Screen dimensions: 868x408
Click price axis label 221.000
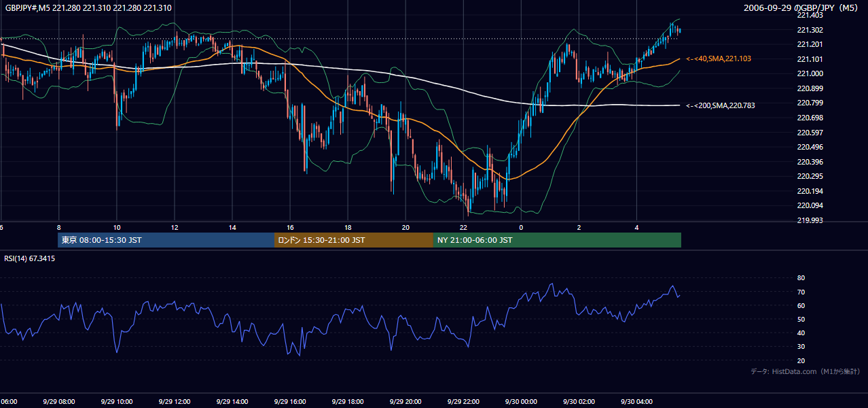pos(810,73)
